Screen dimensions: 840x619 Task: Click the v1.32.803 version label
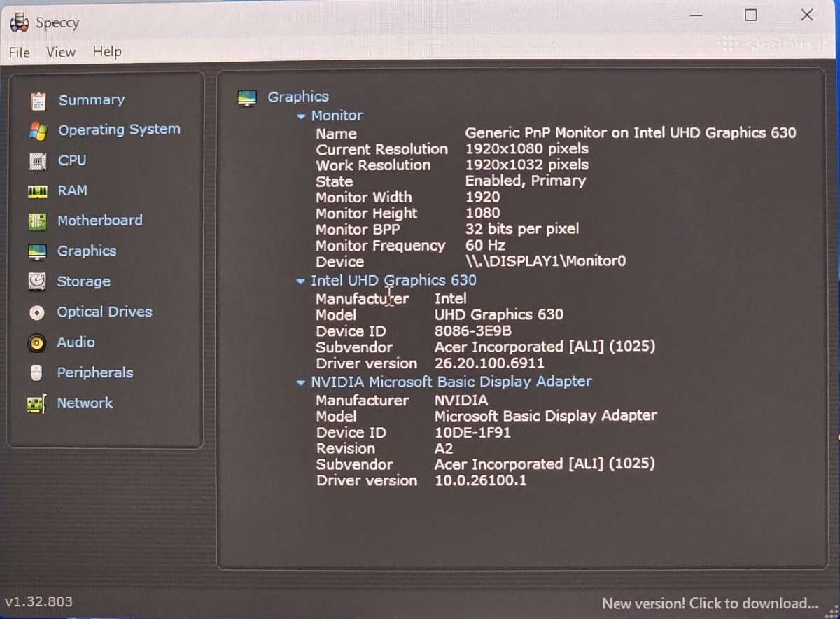(38, 602)
